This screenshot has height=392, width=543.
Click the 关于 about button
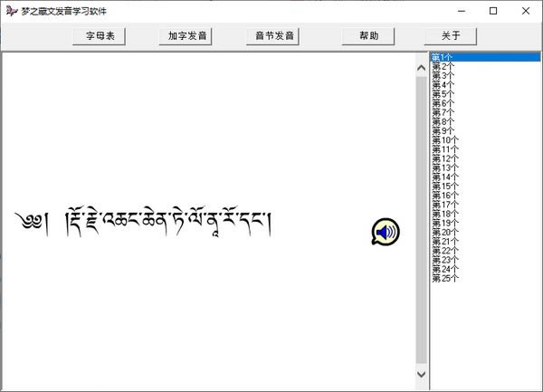tap(451, 36)
